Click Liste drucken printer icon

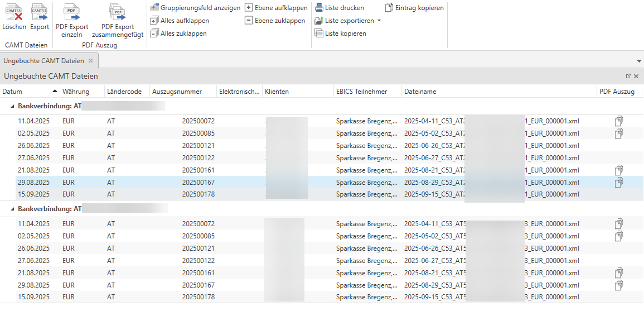pyautogui.click(x=319, y=8)
